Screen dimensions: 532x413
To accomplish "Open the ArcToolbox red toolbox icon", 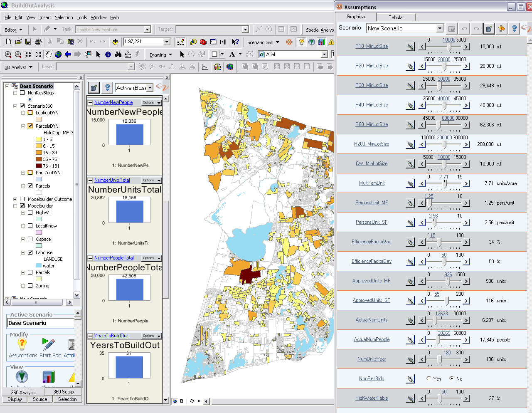I will [203, 42].
